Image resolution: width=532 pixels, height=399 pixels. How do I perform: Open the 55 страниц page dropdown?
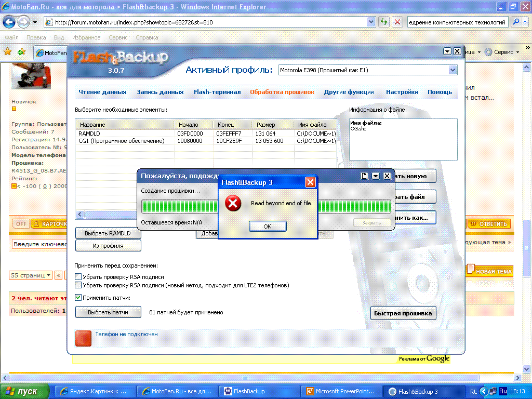tap(31, 275)
